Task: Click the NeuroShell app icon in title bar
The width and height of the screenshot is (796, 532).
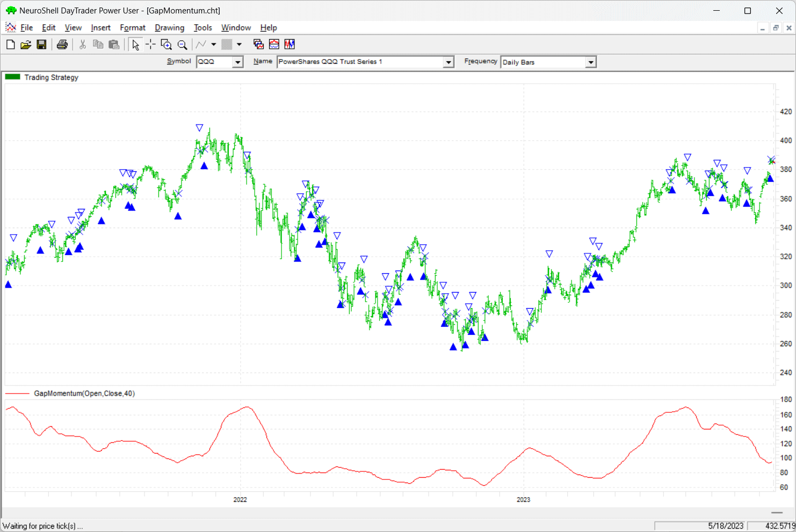Action: coord(11,10)
